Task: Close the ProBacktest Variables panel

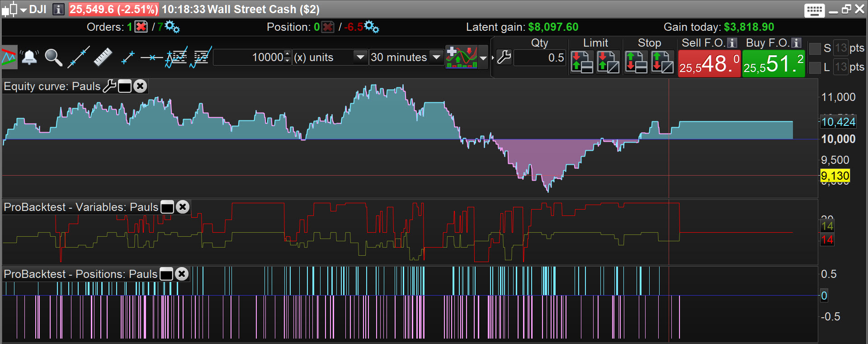Action: click(183, 207)
